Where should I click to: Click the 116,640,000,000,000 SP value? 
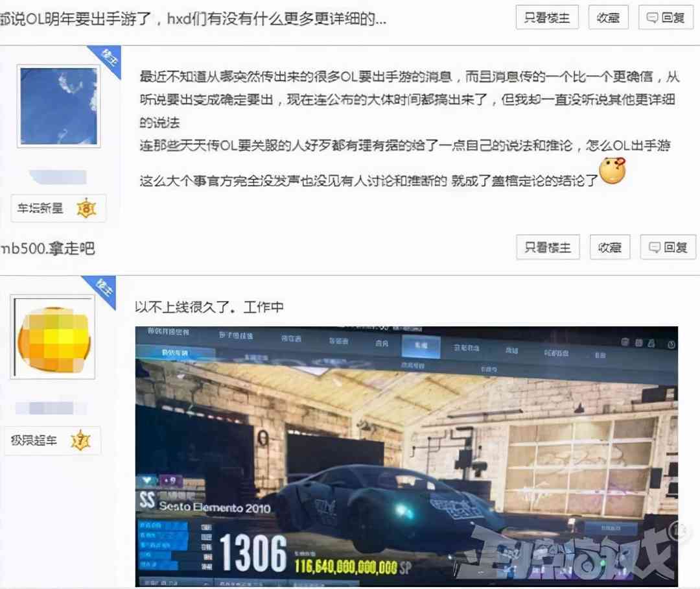click(352, 568)
